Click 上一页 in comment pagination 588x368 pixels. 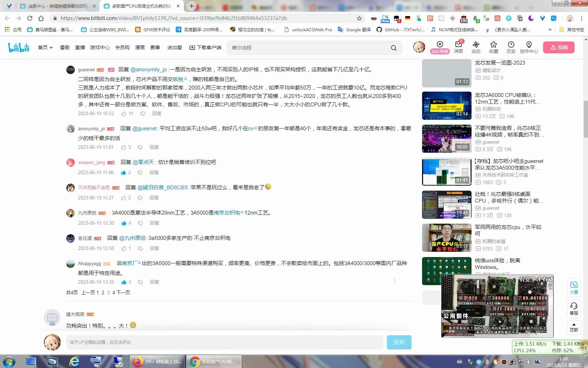pos(88,293)
